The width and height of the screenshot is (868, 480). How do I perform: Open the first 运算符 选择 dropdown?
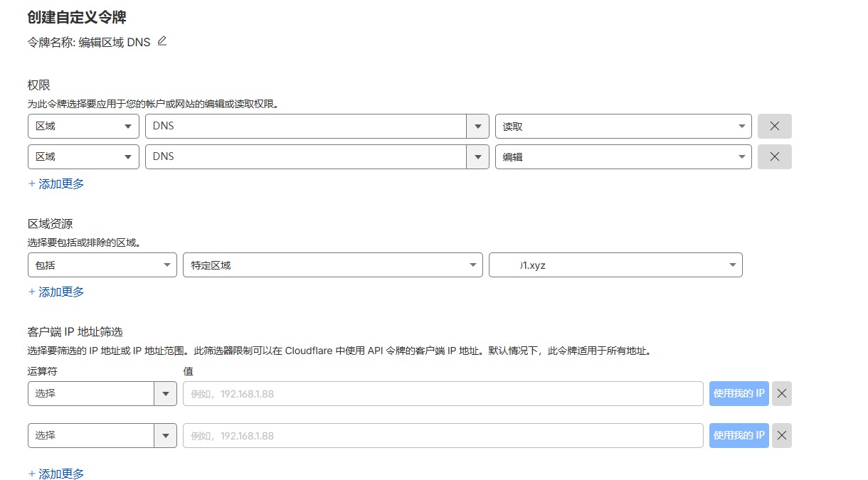[x=102, y=393]
